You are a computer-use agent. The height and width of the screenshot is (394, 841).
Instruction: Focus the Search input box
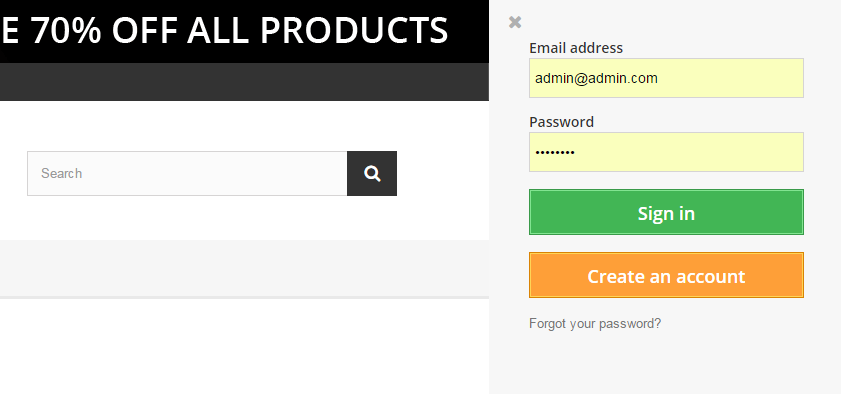(x=187, y=174)
